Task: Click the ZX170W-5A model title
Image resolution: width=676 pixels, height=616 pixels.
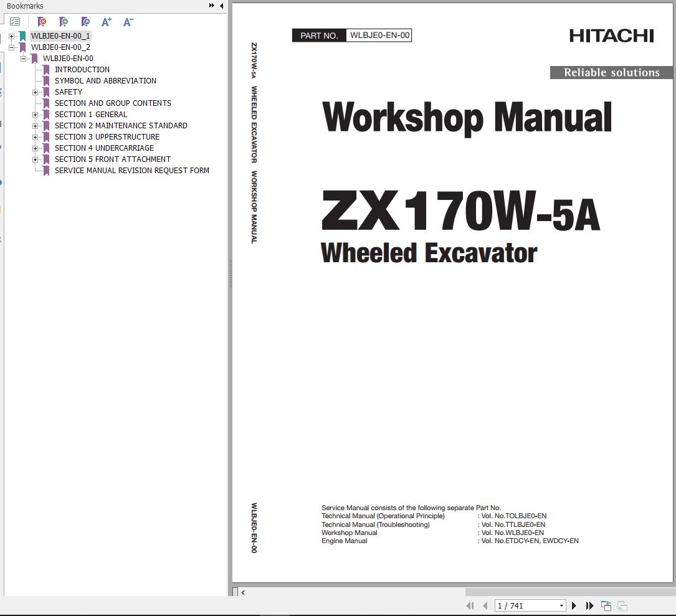Action: (x=461, y=211)
